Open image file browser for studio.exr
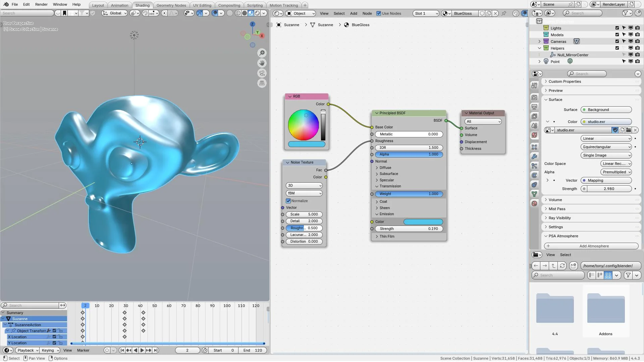The height and width of the screenshot is (362, 644). tap(629, 130)
